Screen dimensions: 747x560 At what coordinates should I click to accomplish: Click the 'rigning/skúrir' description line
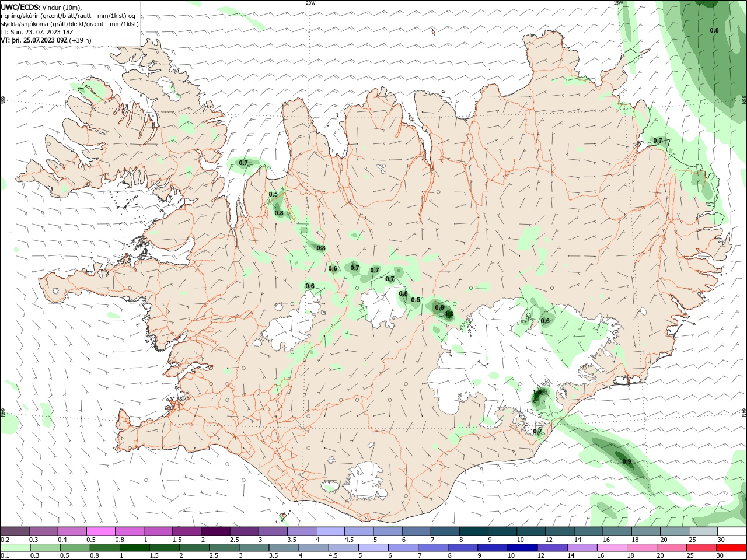point(68,16)
